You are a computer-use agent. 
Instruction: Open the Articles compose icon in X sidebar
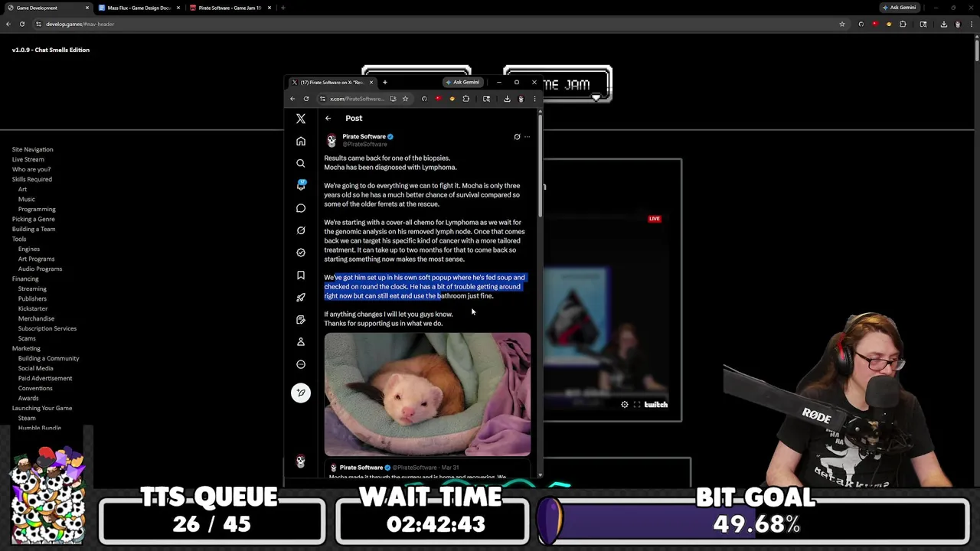[x=301, y=319]
